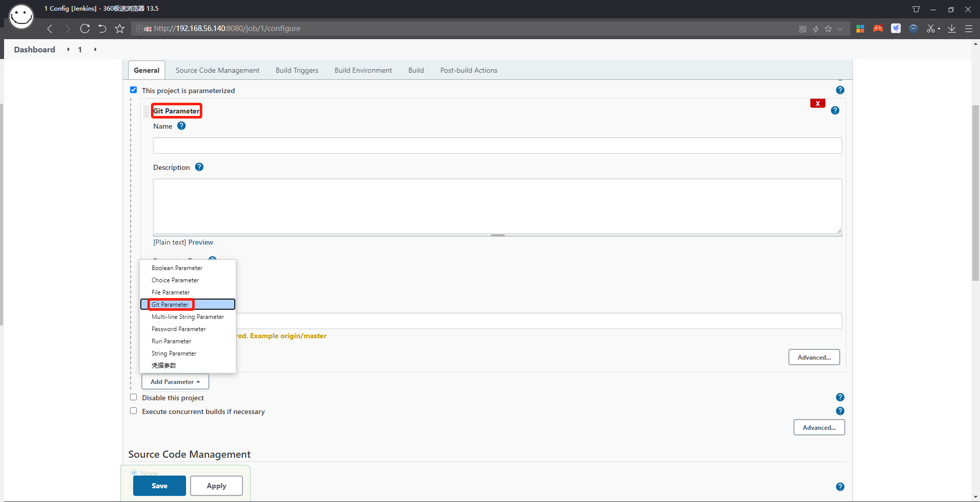Screen dimensions: 980x502
Task: Open the four-color apps grid extension
Action: (860, 28)
